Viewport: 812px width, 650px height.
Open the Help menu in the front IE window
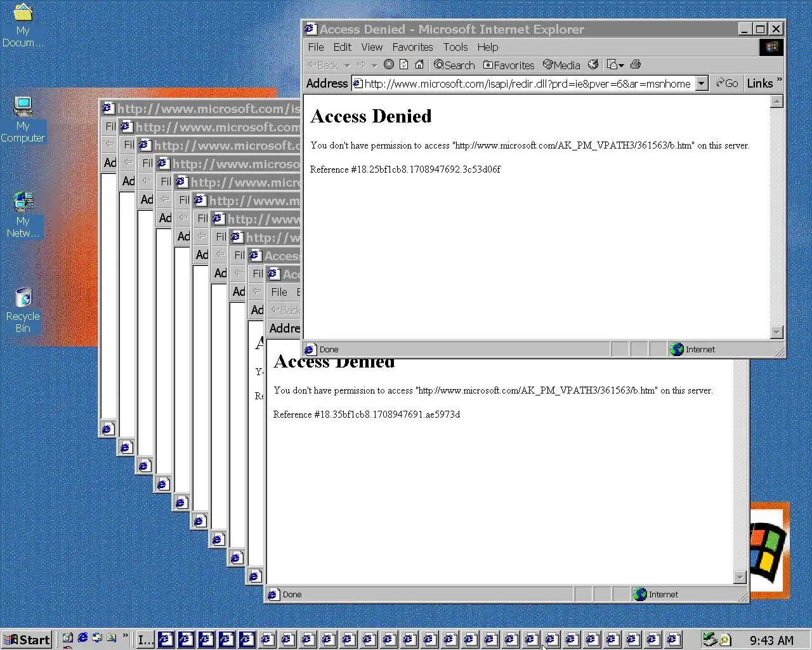tap(488, 47)
